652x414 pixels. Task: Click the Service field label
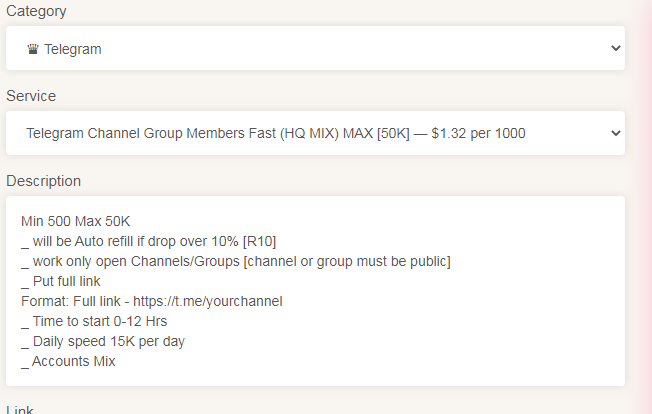coord(31,96)
